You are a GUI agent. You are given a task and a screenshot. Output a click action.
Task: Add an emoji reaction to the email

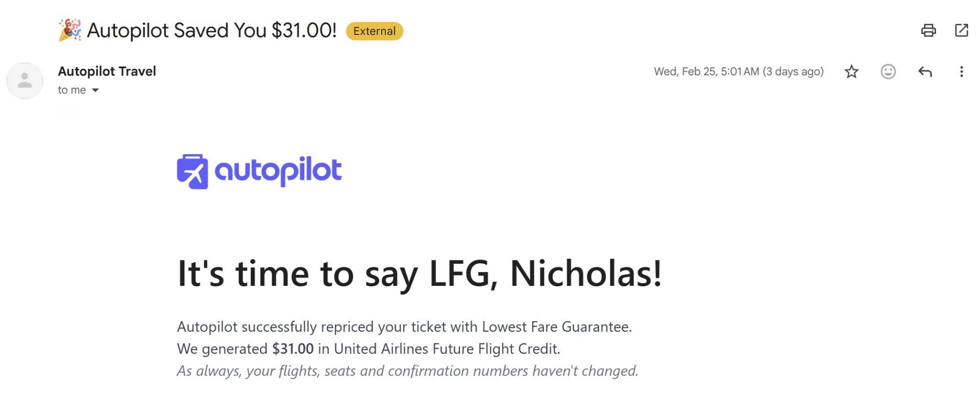click(888, 72)
